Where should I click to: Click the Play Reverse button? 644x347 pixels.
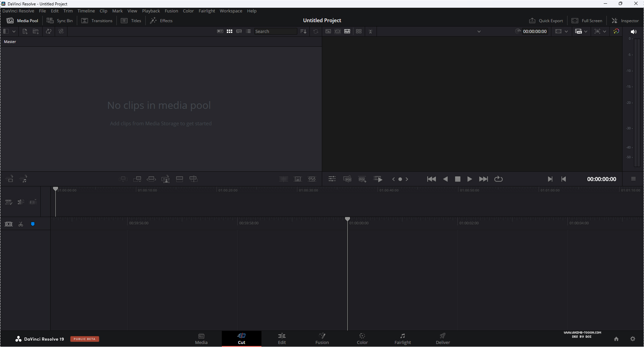pyautogui.click(x=445, y=179)
